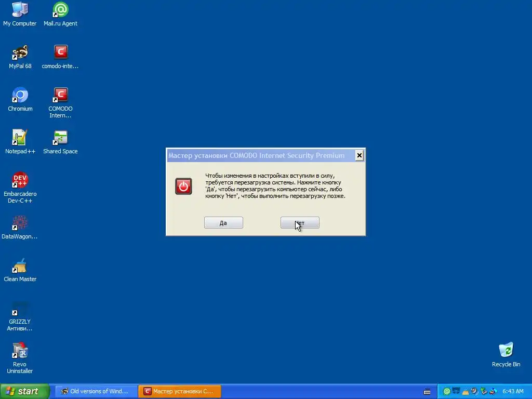
Task: Click the 6:43 AM system clock
Action: [x=513, y=392]
